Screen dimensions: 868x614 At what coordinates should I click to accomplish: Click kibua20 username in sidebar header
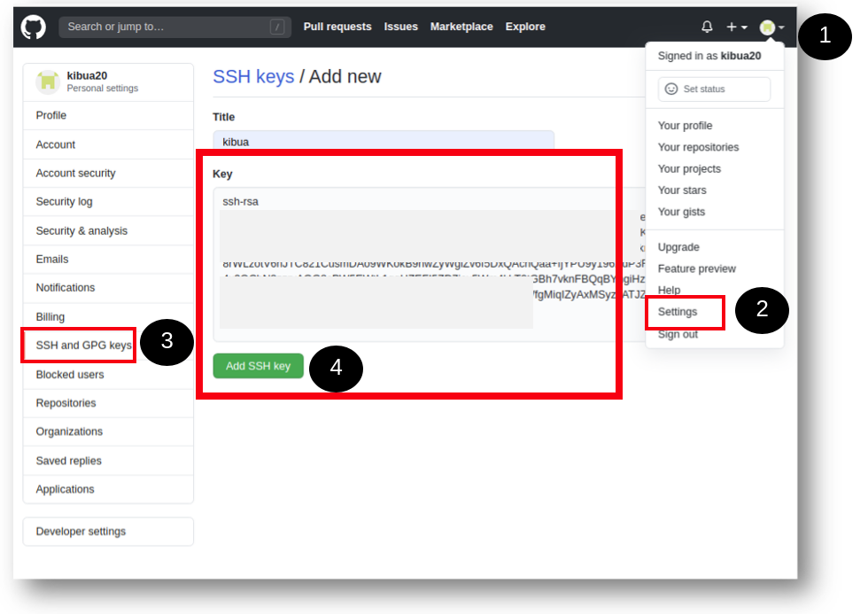(87, 76)
